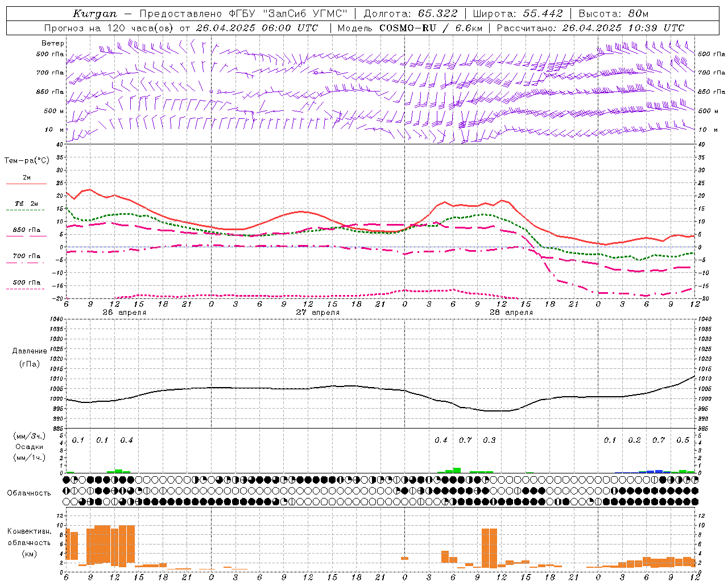Select forecast start text 26.04.2025 06:00 UTC

(257, 28)
